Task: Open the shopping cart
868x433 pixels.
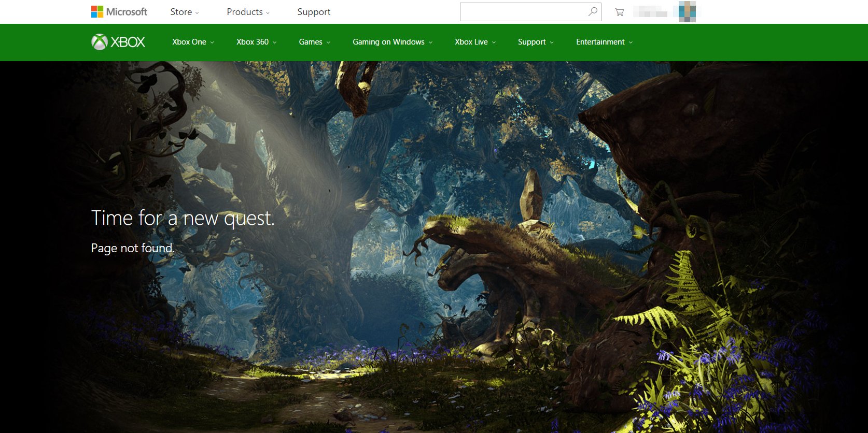Action: [x=619, y=12]
